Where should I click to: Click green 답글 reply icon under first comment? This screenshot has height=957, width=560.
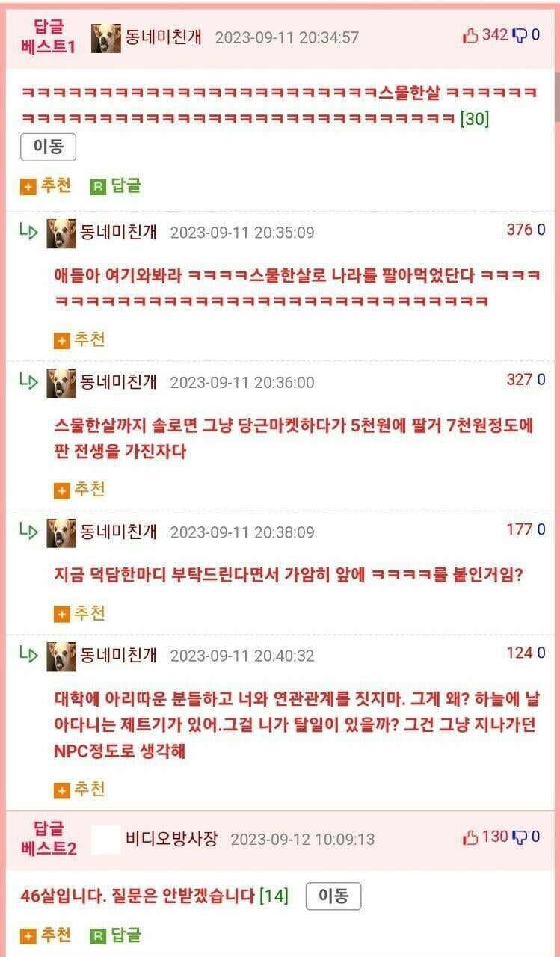98,187
